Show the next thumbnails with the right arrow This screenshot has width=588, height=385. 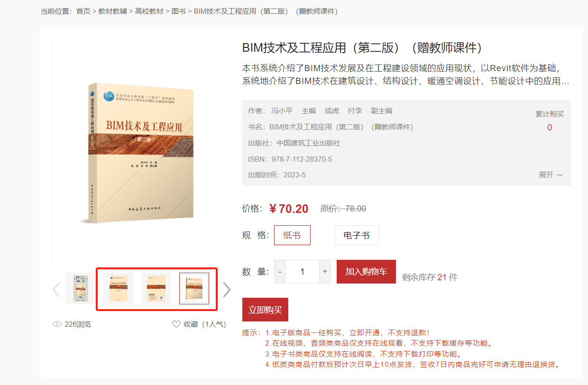click(227, 289)
